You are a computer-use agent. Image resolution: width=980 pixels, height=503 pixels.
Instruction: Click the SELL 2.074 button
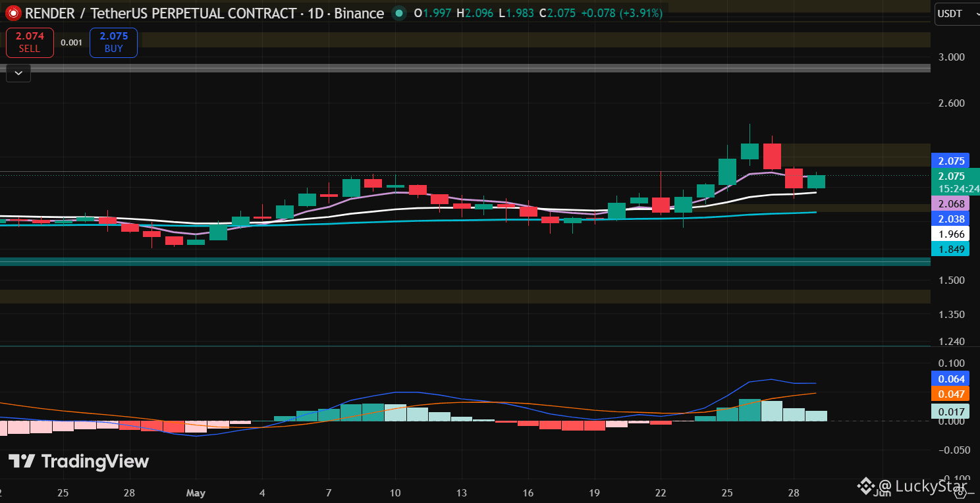point(29,43)
